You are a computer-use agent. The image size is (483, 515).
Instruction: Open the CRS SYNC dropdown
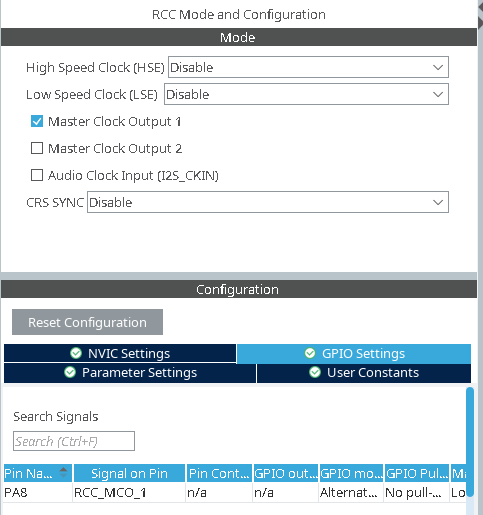(x=268, y=202)
